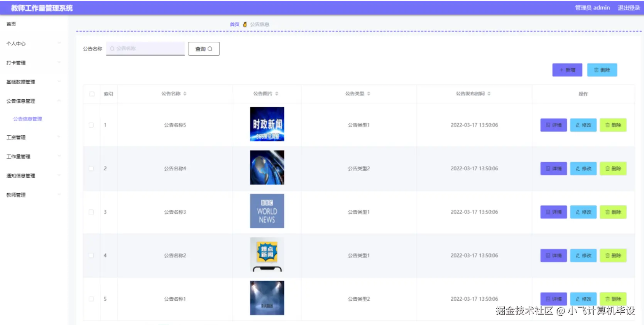This screenshot has width=644, height=325.
Task: Expand the 基础数据管理 sidebar menu
Action: tap(34, 82)
